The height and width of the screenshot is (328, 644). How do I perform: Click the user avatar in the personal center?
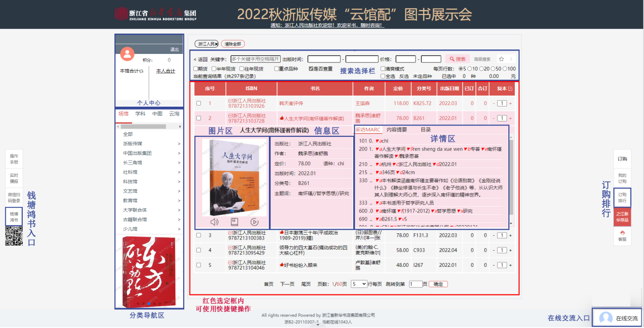pyautogui.click(x=127, y=54)
